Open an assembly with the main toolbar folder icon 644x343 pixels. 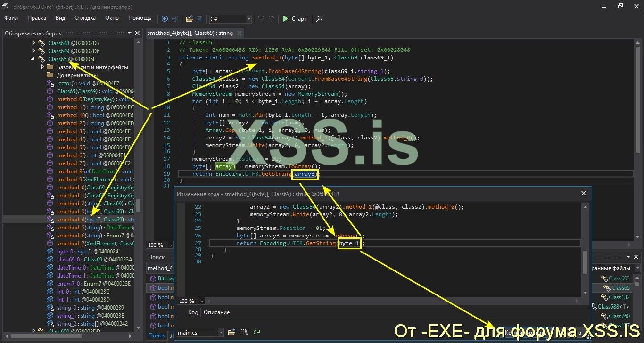pyautogui.click(x=189, y=19)
